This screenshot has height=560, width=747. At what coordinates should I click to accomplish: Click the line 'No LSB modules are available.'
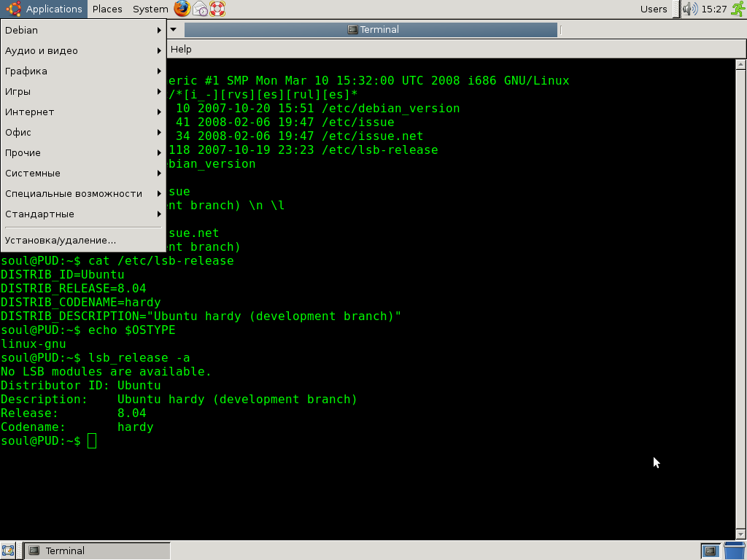pos(106,371)
